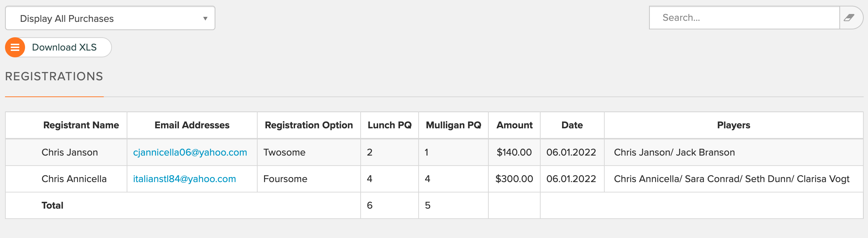Open the Display All Purchases dropdown

110,18
